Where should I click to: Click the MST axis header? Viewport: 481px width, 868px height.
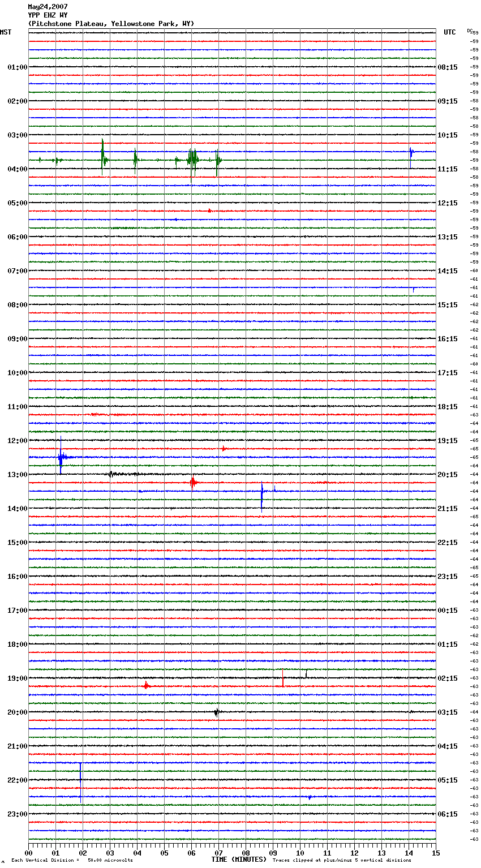(6, 32)
